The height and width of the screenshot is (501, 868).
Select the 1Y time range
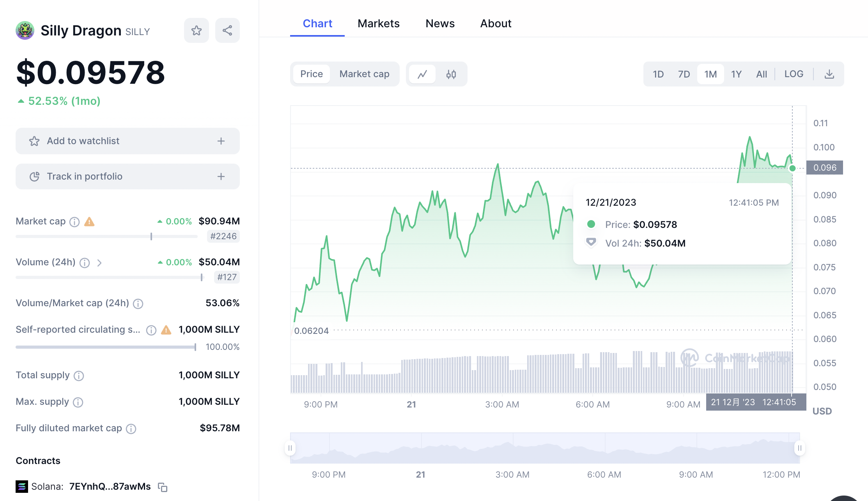click(x=736, y=74)
